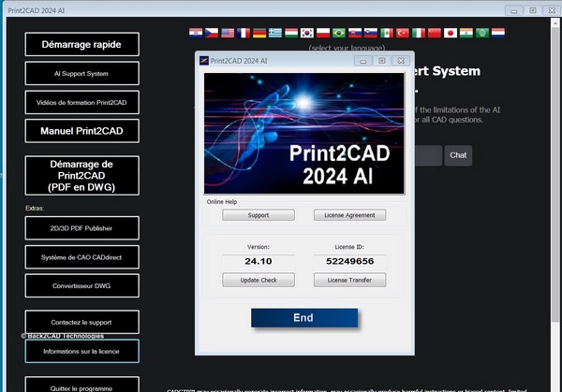Click the chat input field beside Chat
Image resolution: width=562 pixels, height=392 pixels.
coord(428,155)
